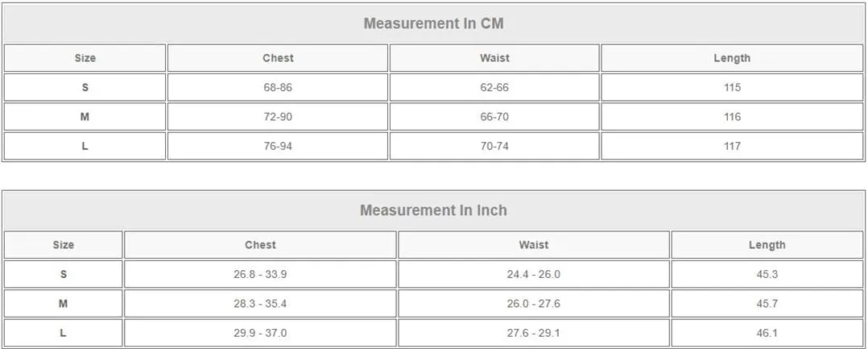Click the Measurement In Inch title
This screenshot has width=868, height=349.
433,210
